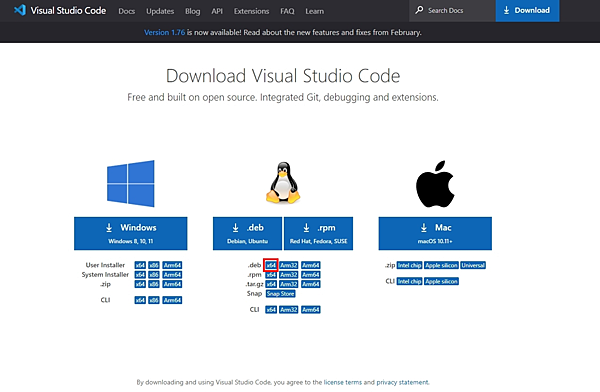The height and width of the screenshot is (392, 600).
Task: Download Windows User Installer x86
Action: [x=154, y=265]
